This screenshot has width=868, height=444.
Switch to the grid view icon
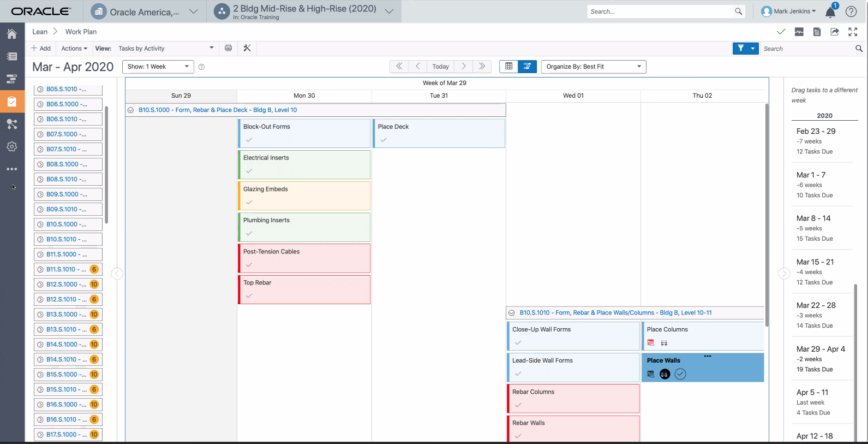pos(508,66)
